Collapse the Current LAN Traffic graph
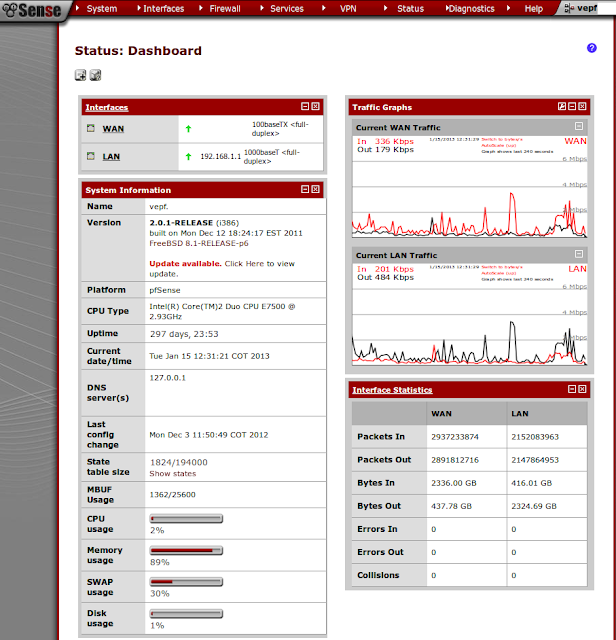The width and height of the screenshot is (616, 640). [x=579, y=254]
